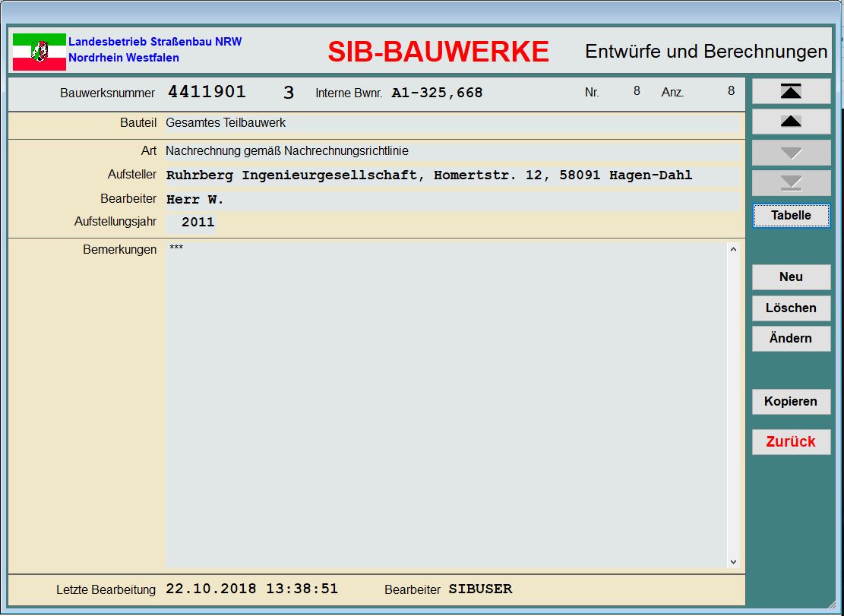Click inside the Bemerkungen text area

pyautogui.click(x=446, y=405)
